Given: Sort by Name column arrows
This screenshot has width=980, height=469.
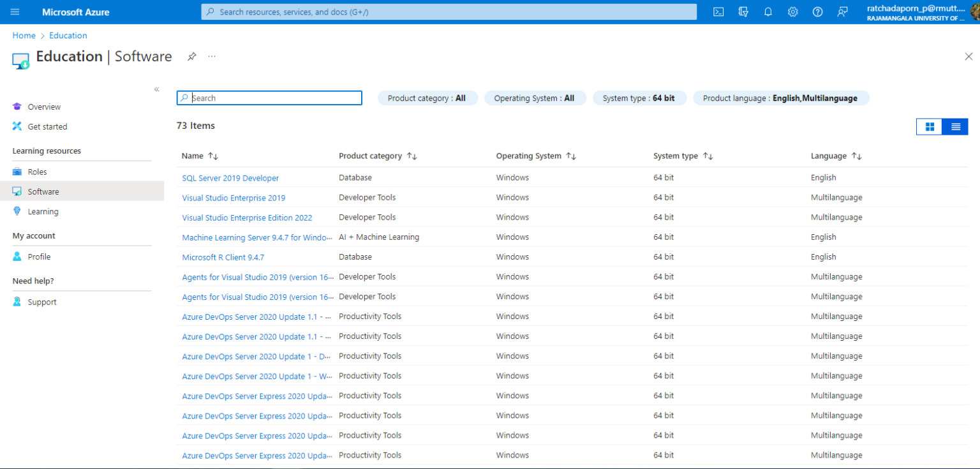Looking at the screenshot, I should pos(214,156).
